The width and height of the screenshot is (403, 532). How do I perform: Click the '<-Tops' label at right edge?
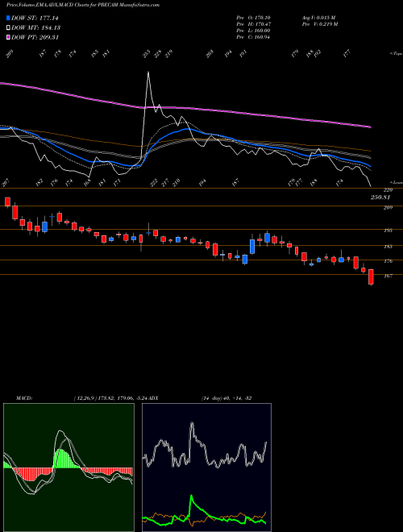[396, 54]
